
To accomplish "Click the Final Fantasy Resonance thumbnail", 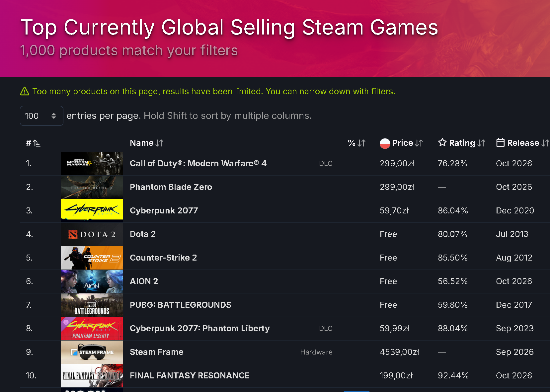I will click(x=92, y=376).
